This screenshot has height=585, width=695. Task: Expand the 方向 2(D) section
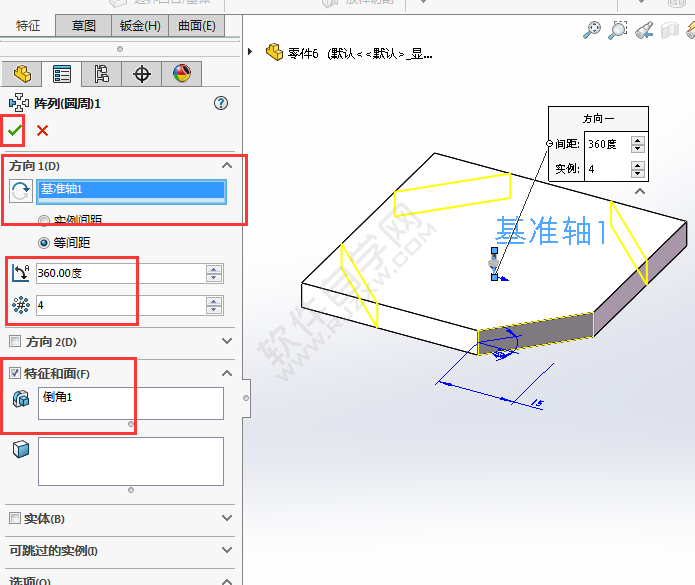227,341
